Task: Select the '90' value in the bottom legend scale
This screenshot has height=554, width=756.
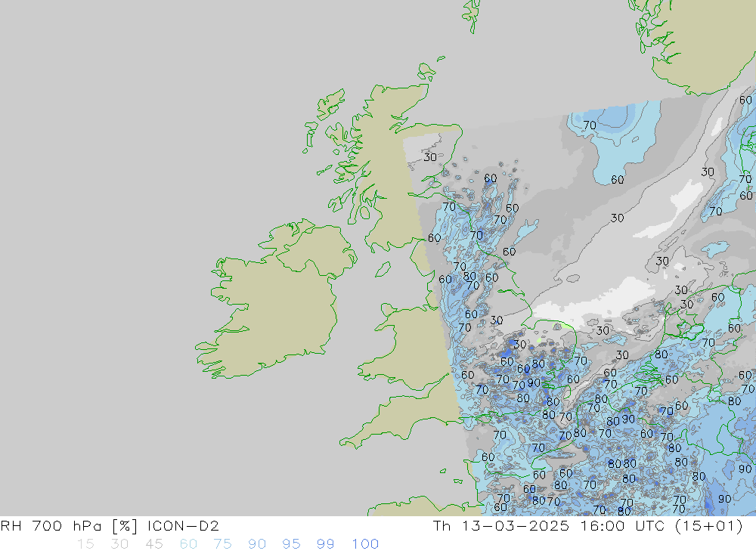Action: (257, 544)
